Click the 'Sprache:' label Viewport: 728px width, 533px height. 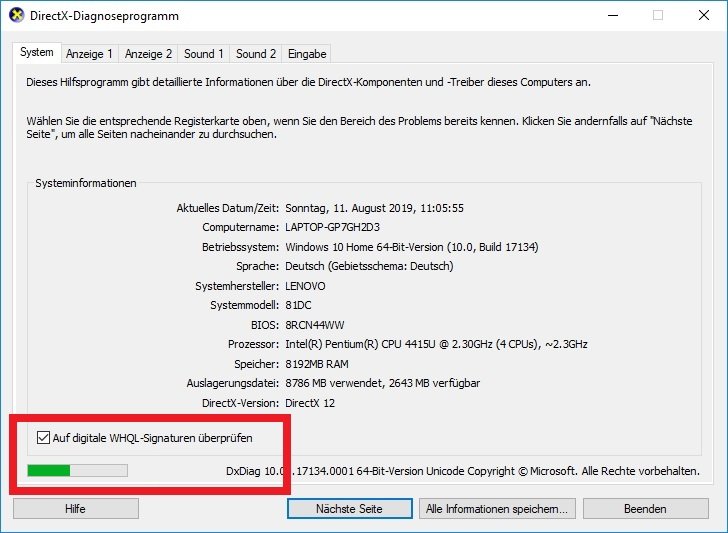pyautogui.click(x=258, y=266)
